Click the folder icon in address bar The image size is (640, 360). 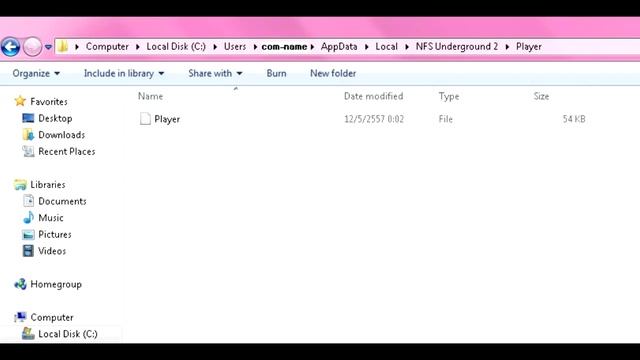[62, 47]
